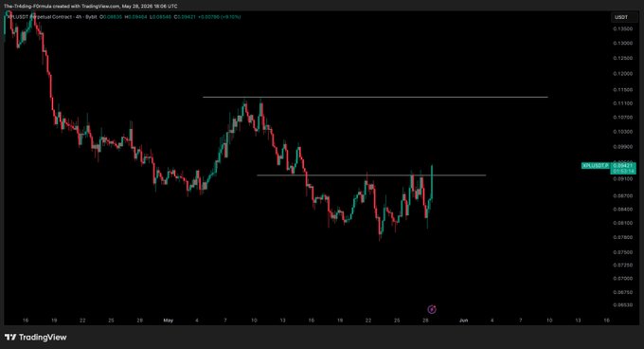Click the 0.08700 price axis label
644x349 pixels.
pos(622,196)
